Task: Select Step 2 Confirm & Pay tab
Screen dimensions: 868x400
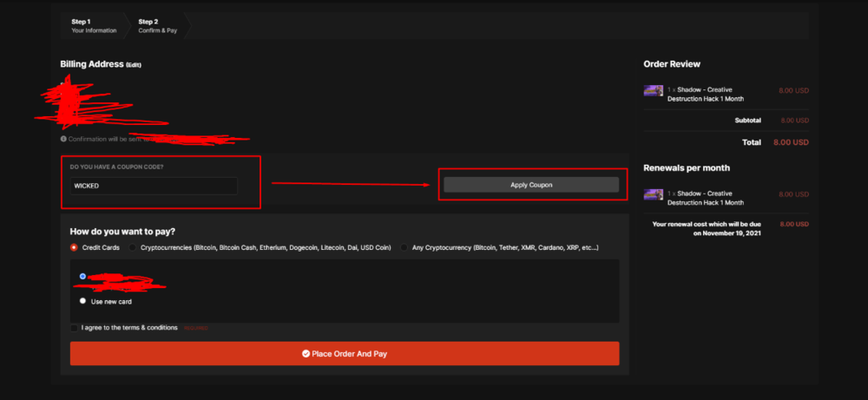Action: pos(160,25)
